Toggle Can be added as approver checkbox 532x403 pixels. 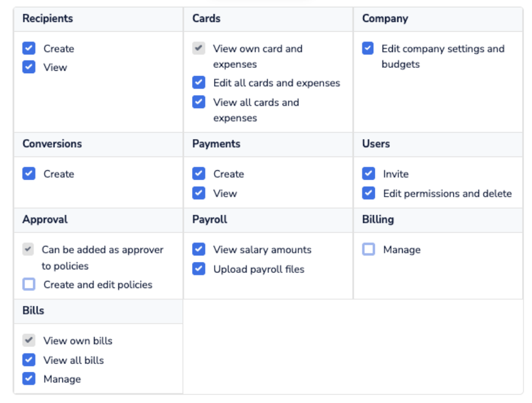(28, 249)
